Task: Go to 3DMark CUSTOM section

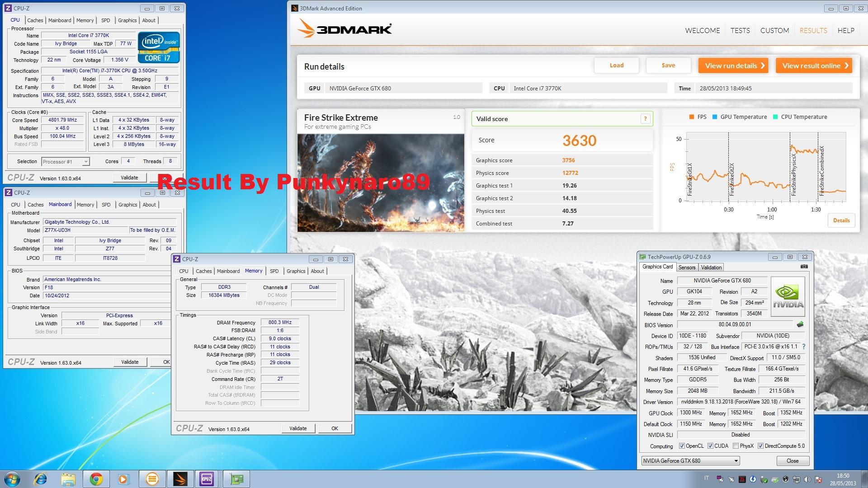Action: (x=774, y=30)
